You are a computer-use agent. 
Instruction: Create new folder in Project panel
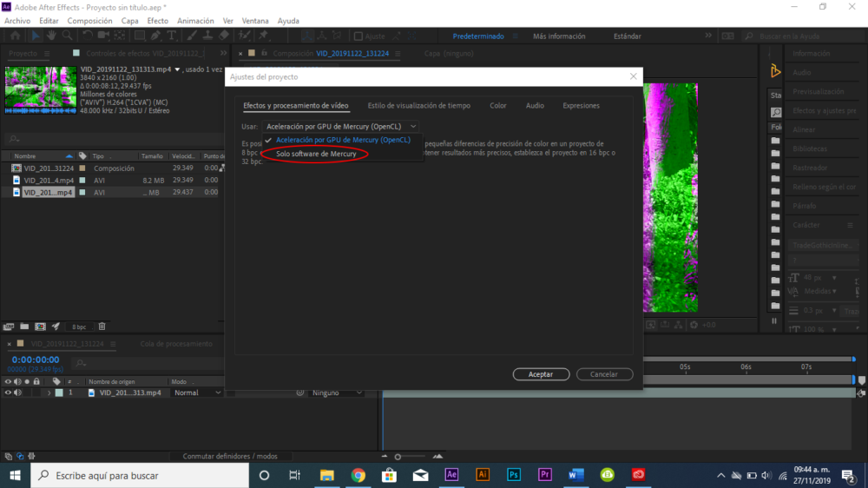click(24, 326)
